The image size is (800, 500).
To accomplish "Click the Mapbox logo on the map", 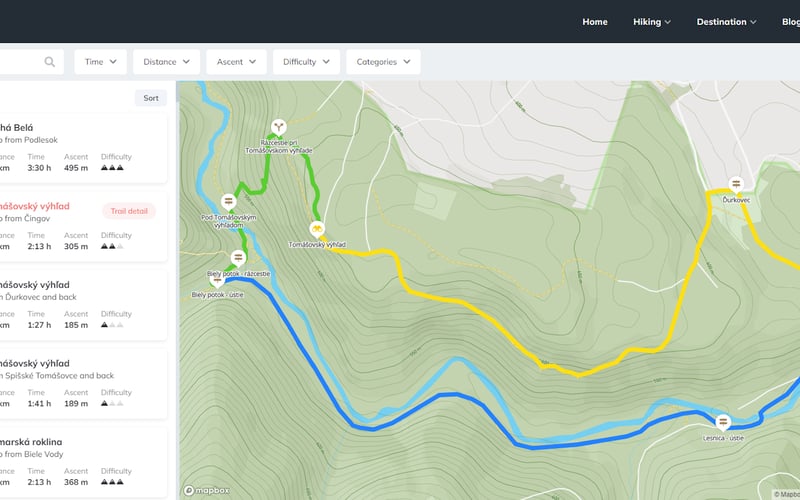I will click(x=207, y=490).
